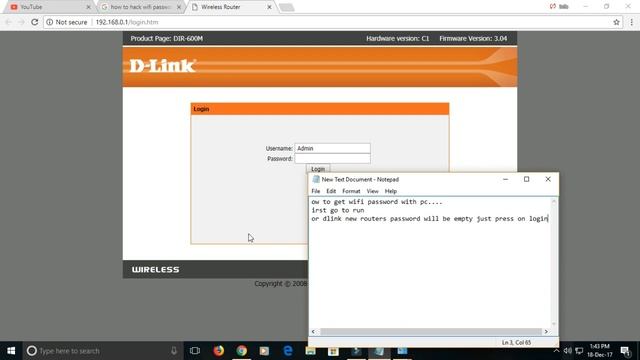Viewport: 640px width, 360px height.
Task: Open a new Chrome tab
Action: point(287,7)
